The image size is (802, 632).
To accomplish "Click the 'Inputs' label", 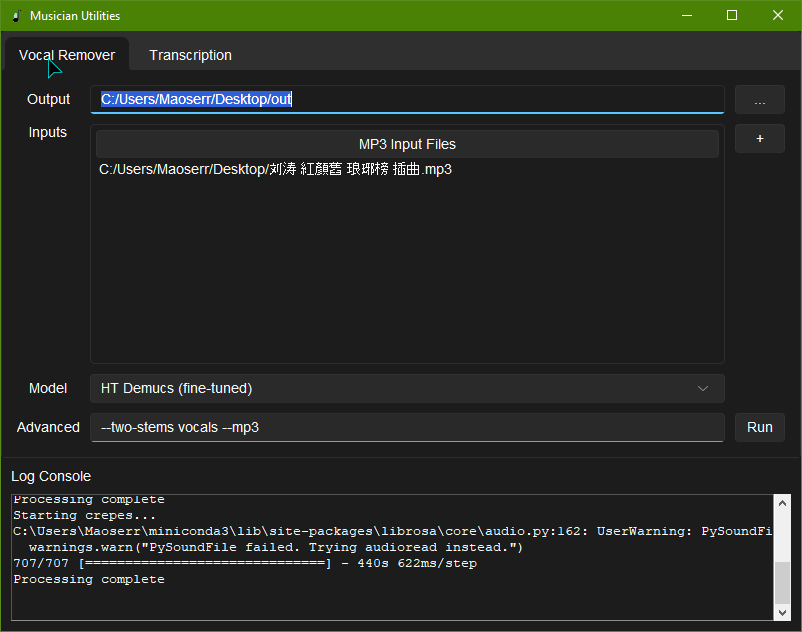I will pos(48,132).
